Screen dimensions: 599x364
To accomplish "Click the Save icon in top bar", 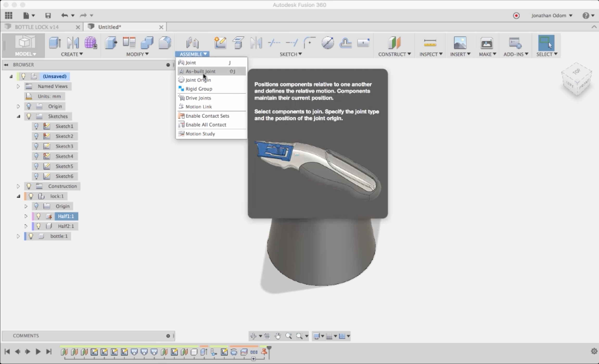I will click(x=48, y=16).
